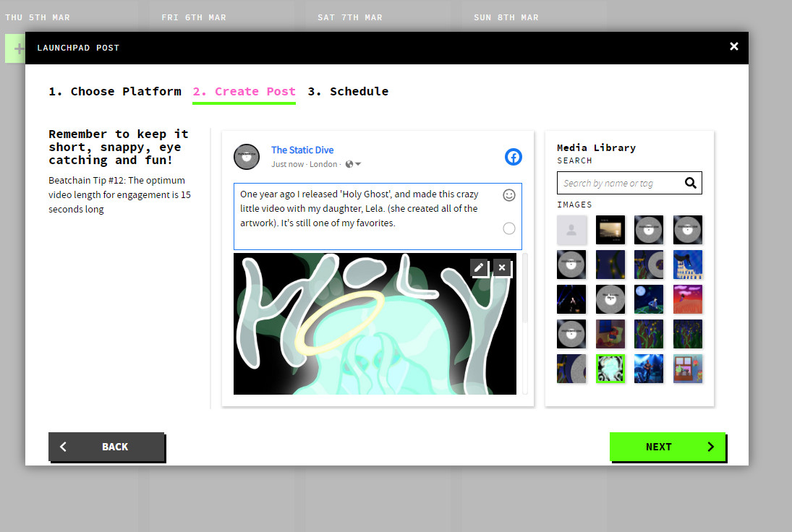
Task: Choose the window with flowers thumbnail
Action: [687, 369]
